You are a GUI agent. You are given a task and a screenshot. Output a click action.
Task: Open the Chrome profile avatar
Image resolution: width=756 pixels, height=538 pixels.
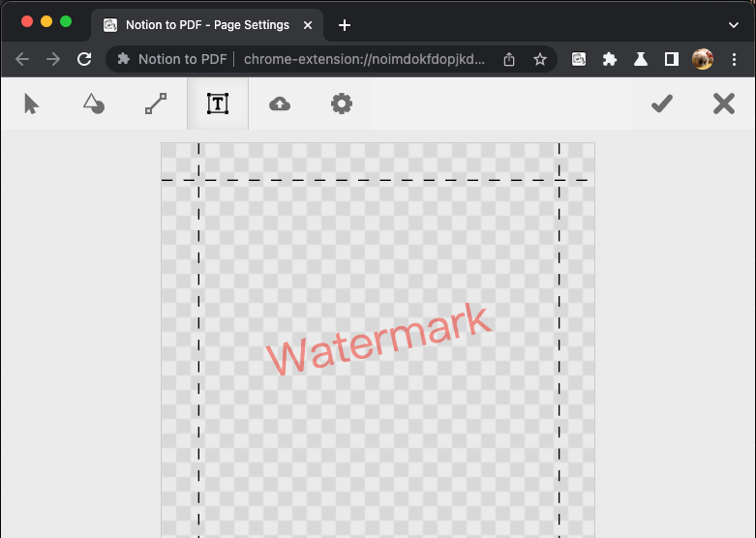point(703,59)
